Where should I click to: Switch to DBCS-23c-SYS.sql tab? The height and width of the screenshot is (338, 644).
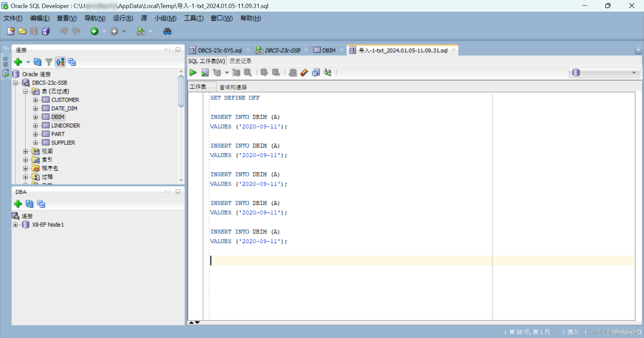pyautogui.click(x=220, y=50)
